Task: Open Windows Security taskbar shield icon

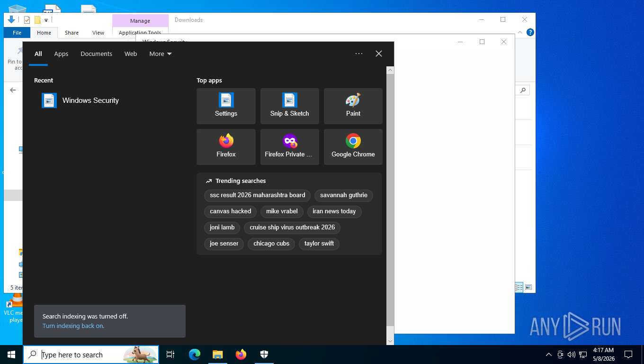Action: pos(264,355)
